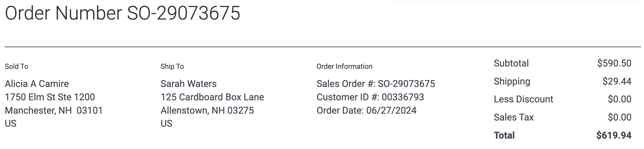Click Manchester, NH 03101 text
The width and height of the screenshot is (644, 149).
[x=54, y=110]
